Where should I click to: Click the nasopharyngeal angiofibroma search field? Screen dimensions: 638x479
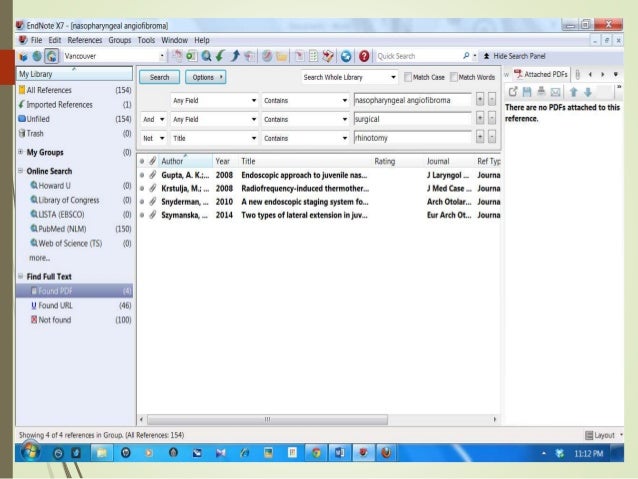[412, 100]
